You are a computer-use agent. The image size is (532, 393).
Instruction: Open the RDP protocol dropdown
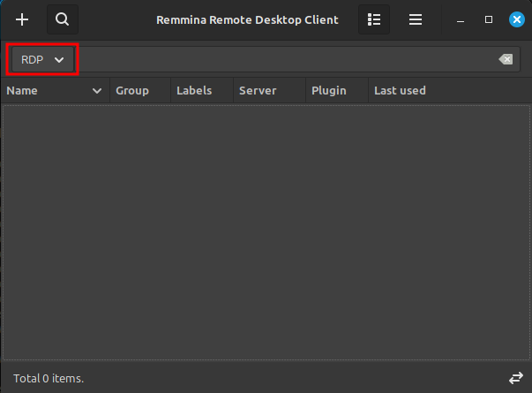point(42,60)
